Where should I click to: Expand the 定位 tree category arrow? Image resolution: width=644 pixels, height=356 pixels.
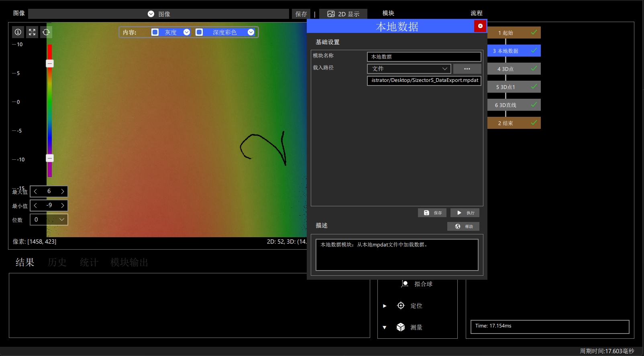[x=385, y=306]
